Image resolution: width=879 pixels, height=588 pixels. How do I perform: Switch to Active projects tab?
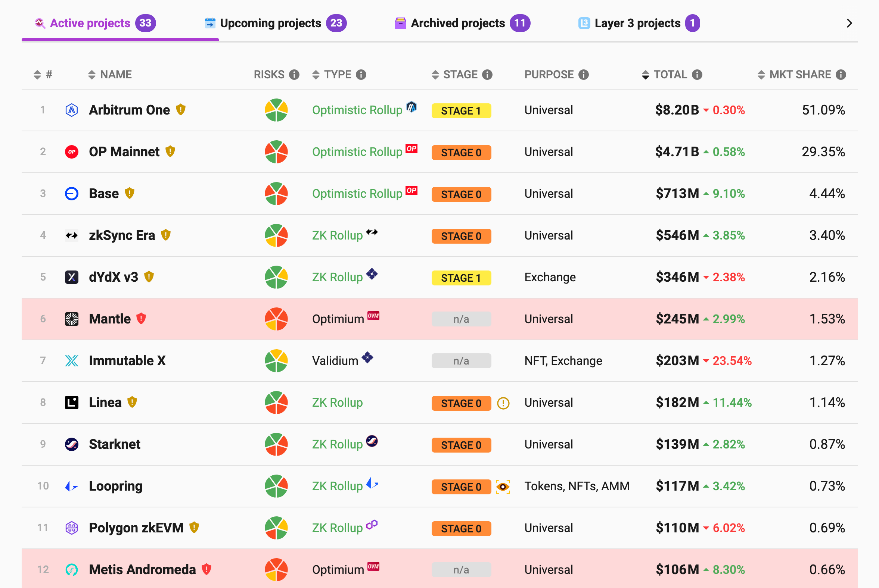[x=95, y=23]
